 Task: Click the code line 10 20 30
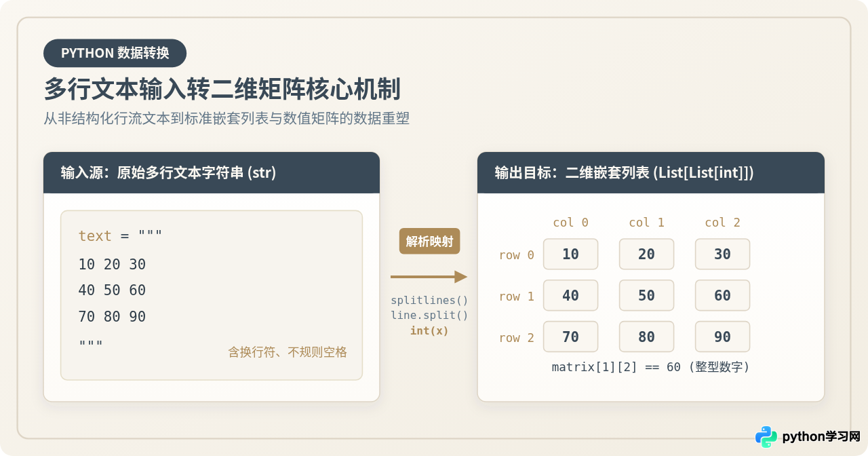click(112, 264)
